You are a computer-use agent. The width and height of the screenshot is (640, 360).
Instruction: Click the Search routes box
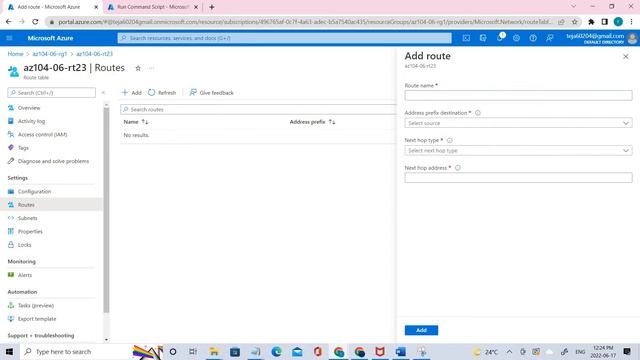click(258, 109)
